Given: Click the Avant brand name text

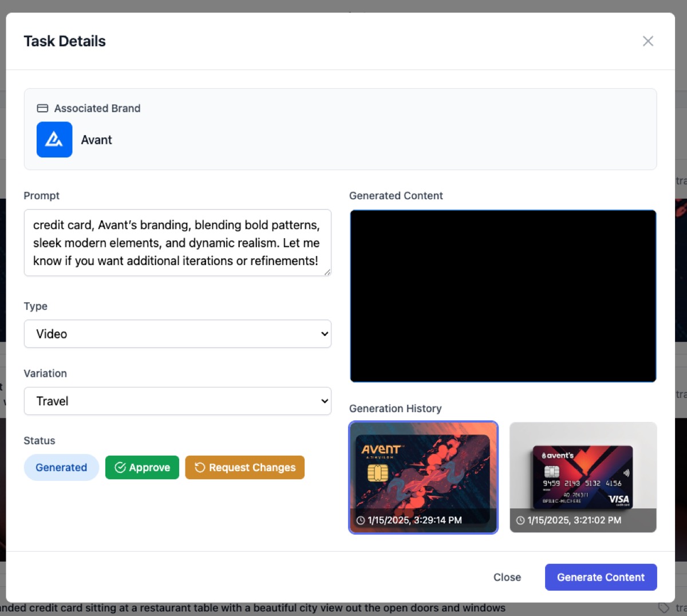Looking at the screenshot, I should 97,140.
